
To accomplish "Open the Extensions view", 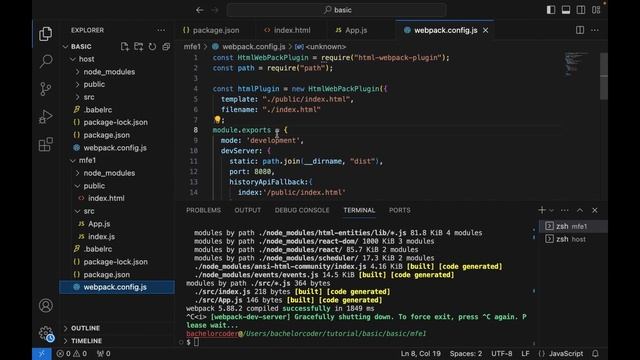I will click(46, 144).
